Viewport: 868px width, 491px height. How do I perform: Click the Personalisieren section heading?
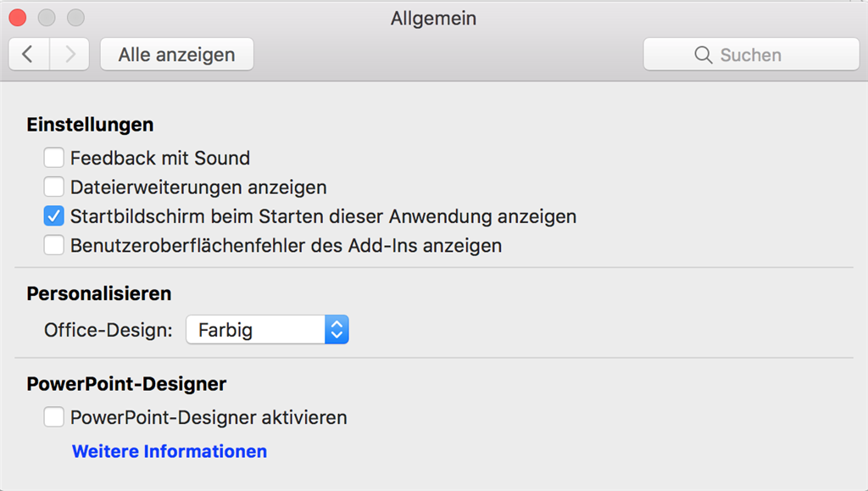click(99, 293)
